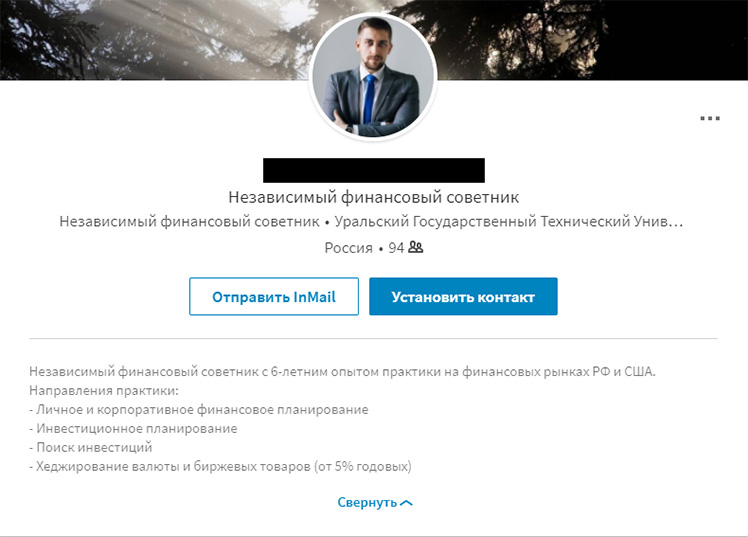Open the three-dots more actions menu

tap(710, 118)
